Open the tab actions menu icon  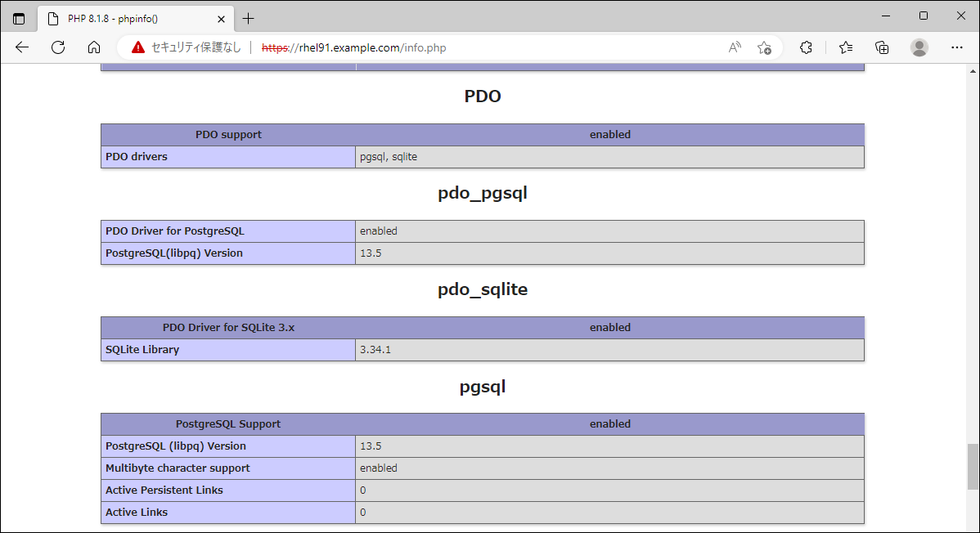coord(19,19)
